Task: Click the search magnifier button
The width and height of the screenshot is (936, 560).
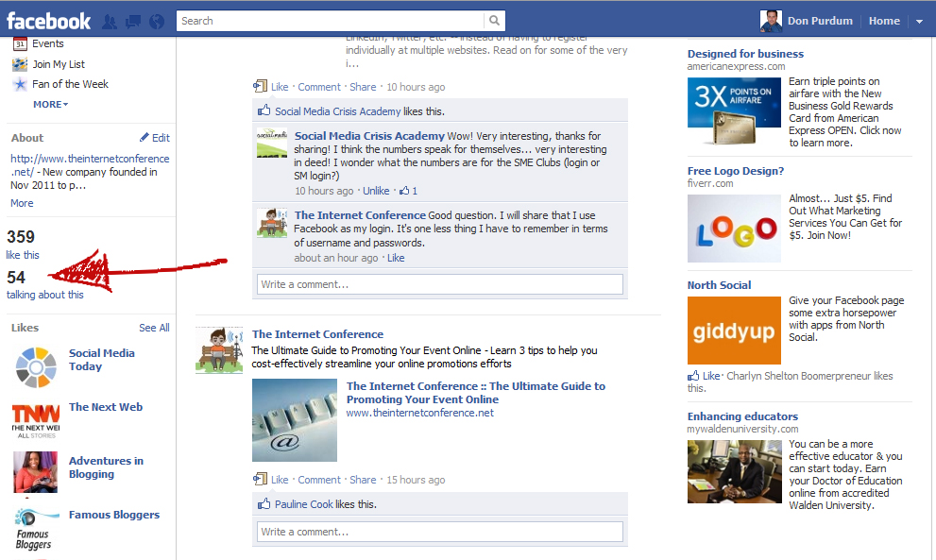Action: (494, 21)
